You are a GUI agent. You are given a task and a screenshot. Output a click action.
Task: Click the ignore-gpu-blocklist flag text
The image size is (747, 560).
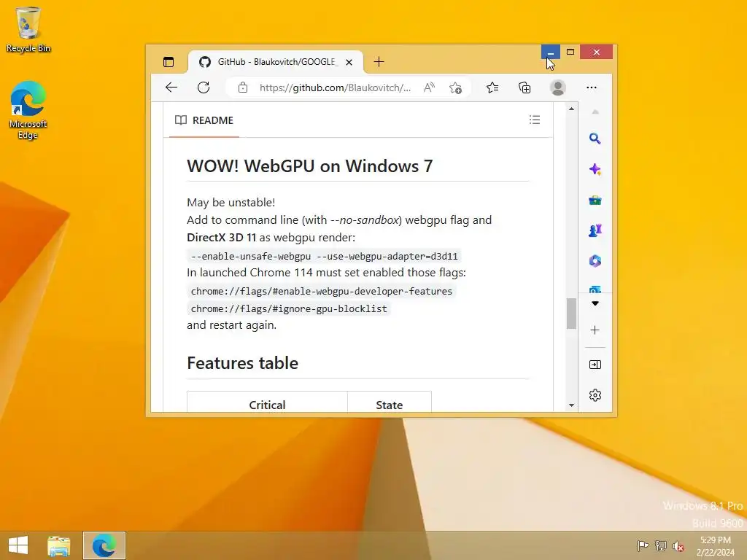(289, 309)
